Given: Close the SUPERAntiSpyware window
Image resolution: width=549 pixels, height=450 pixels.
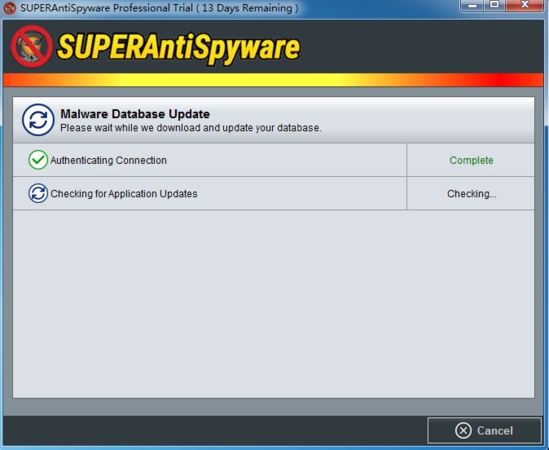Looking at the screenshot, I should coord(524,5).
